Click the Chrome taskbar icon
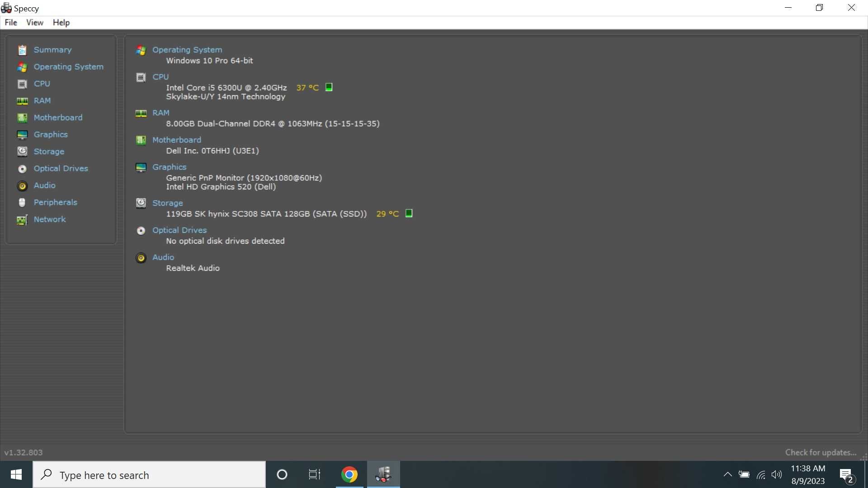The image size is (868, 488). (350, 475)
